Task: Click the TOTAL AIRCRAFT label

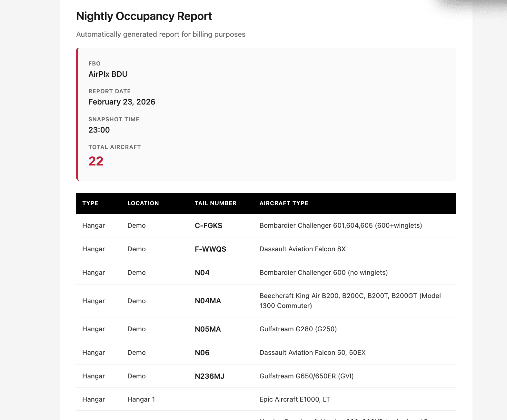Action: (x=114, y=147)
